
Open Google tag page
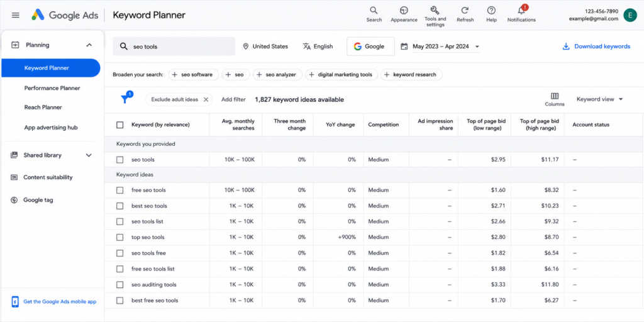click(38, 200)
